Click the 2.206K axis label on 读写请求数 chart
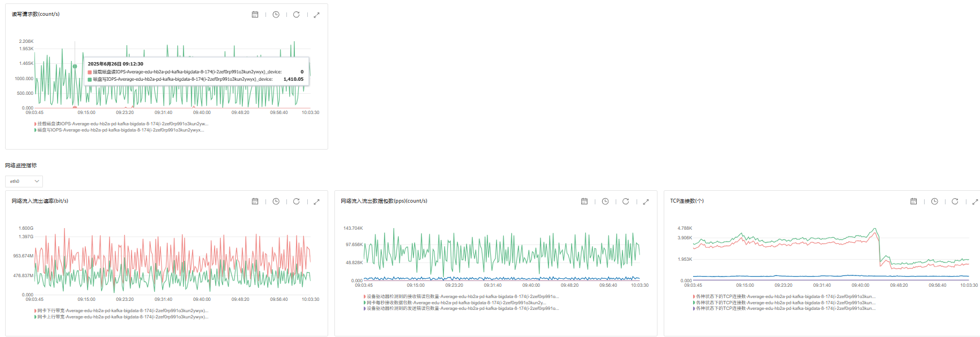980x337 pixels. coord(26,41)
